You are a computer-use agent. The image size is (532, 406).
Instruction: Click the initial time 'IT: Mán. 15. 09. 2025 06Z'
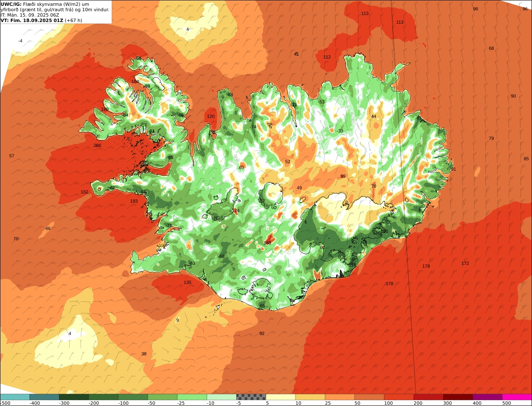30,15
